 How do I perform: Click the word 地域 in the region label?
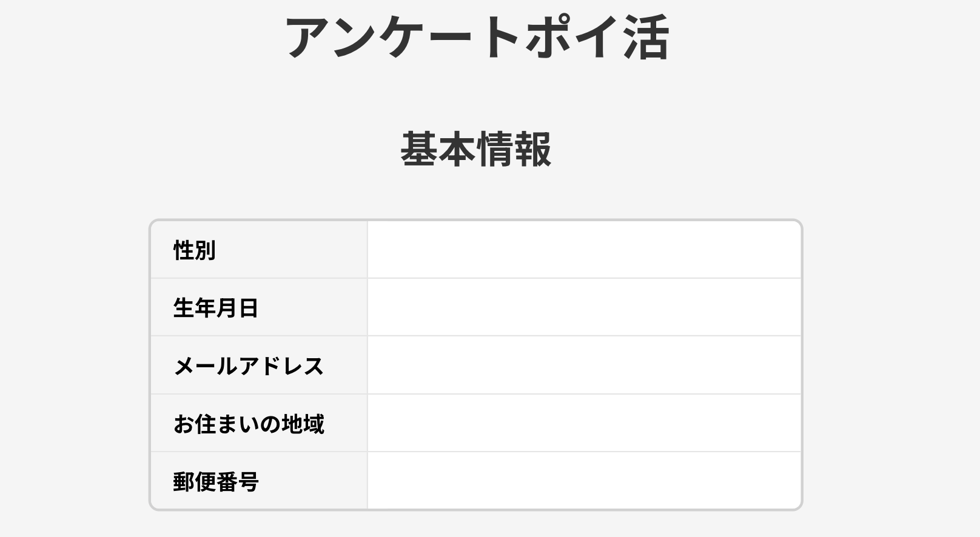coord(303,424)
